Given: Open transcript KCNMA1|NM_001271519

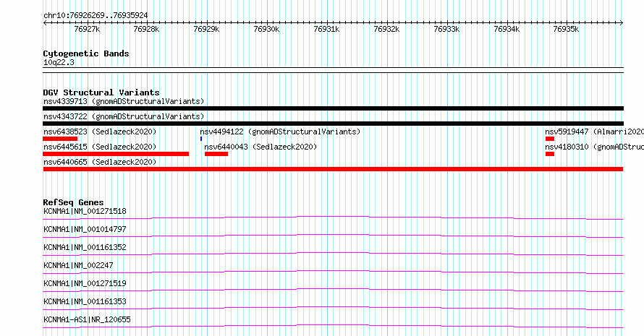Looking at the screenshot, I should (85, 283).
